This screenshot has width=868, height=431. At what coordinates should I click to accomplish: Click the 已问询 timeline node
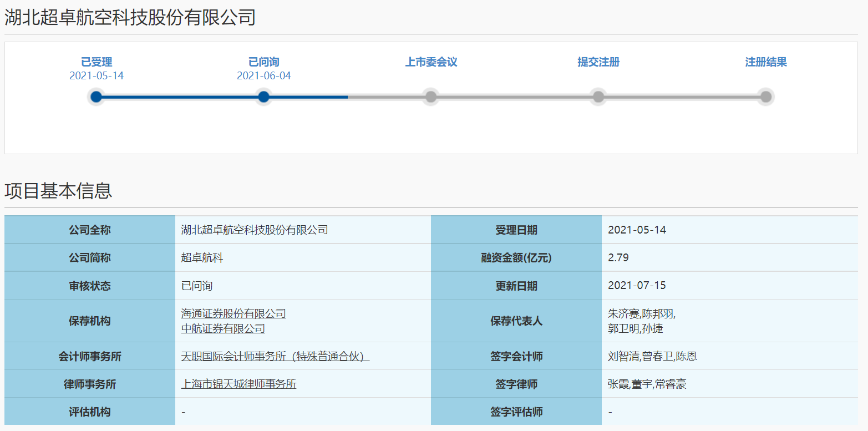263,97
